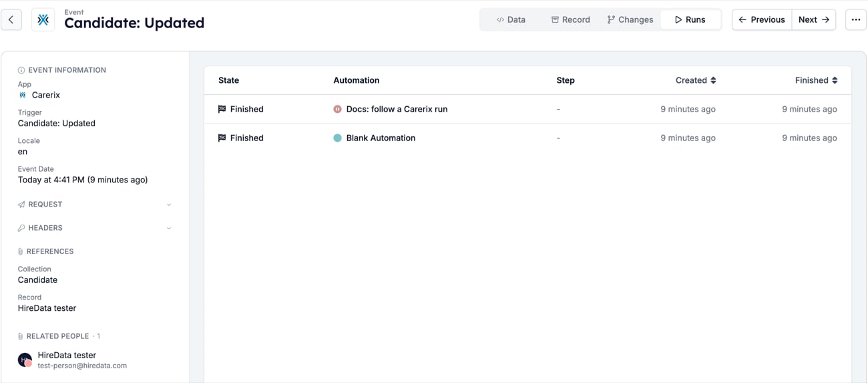Select the Runs tab
This screenshot has width=868, height=383.
point(690,19)
